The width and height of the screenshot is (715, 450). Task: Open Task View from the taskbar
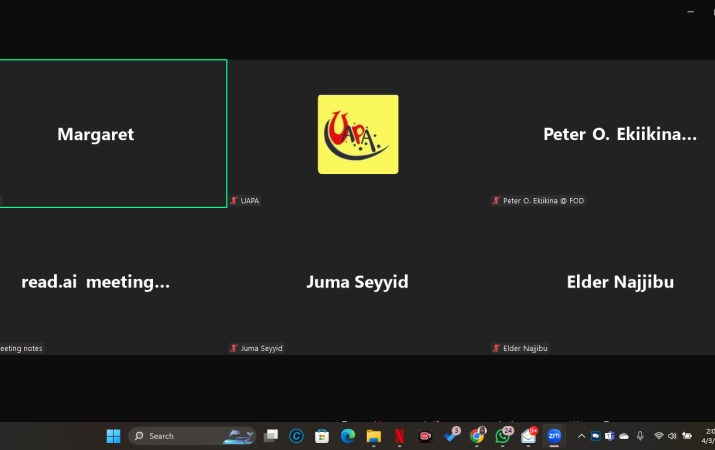coord(271,436)
